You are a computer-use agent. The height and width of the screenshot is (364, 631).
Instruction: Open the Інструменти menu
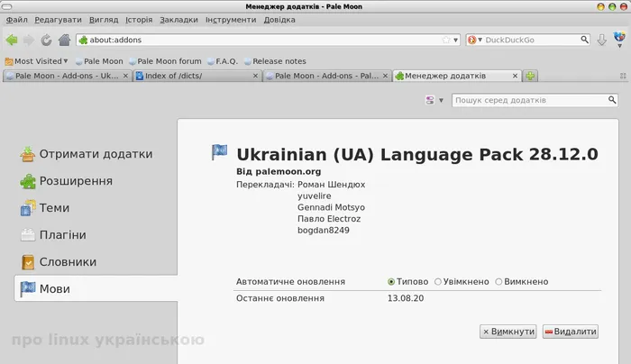click(231, 20)
